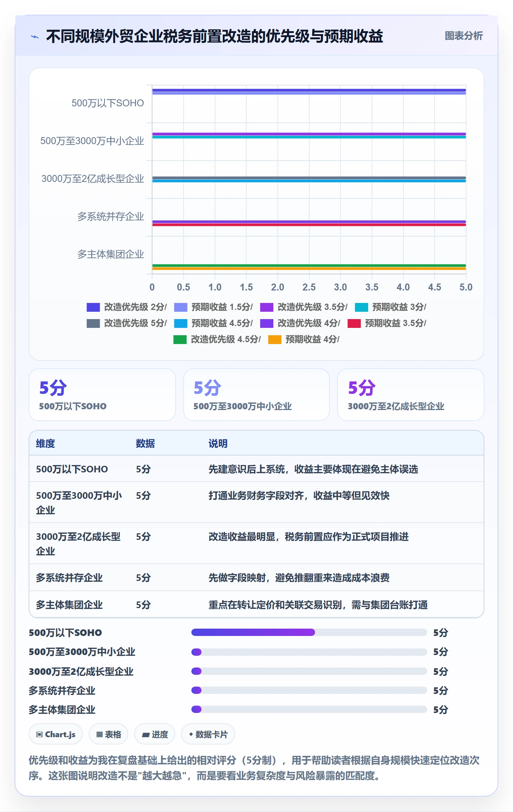Click 多主体集团企业 in the table's first column
The width and height of the screenshot is (513, 812).
pyautogui.click(x=69, y=605)
